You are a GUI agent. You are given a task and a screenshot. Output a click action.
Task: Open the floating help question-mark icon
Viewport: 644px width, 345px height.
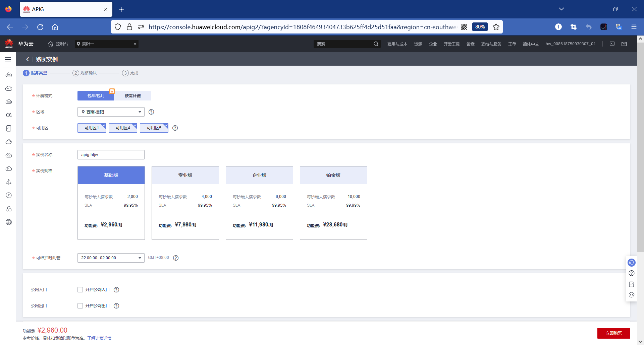[632, 273]
